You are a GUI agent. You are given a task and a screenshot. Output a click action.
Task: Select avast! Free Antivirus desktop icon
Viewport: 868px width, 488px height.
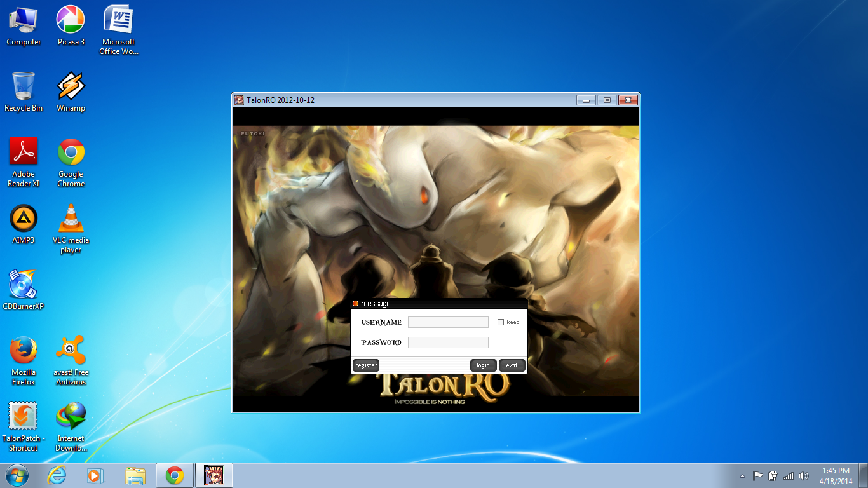click(x=71, y=361)
